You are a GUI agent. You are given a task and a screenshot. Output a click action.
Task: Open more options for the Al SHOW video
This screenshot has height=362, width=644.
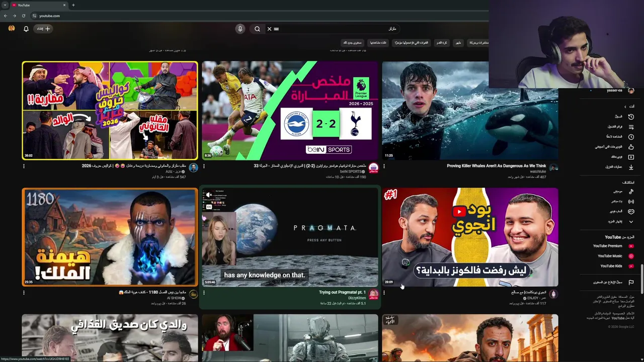[x=24, y=293]
